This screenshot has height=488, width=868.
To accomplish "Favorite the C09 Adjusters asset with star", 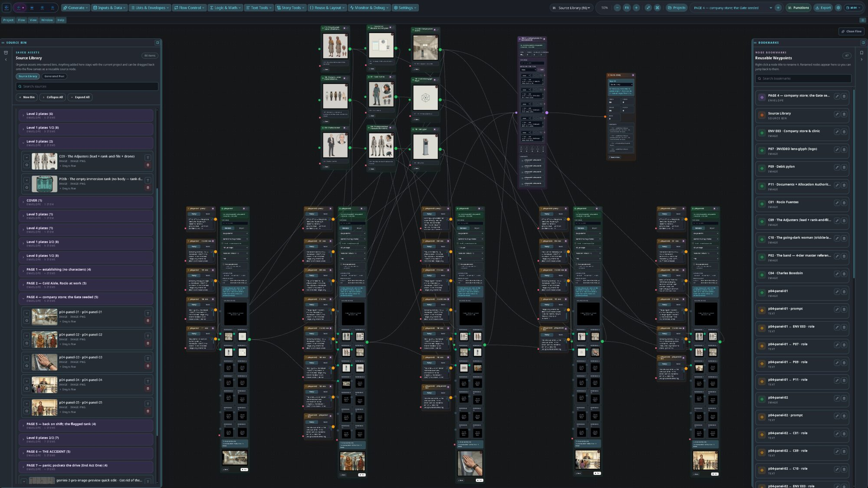I will [26, 165].
